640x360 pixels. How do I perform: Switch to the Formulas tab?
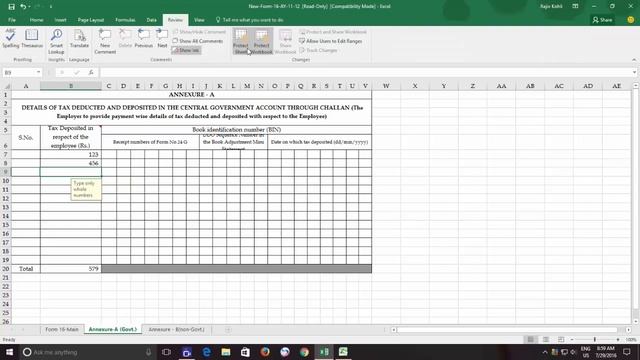click(125, 20)
